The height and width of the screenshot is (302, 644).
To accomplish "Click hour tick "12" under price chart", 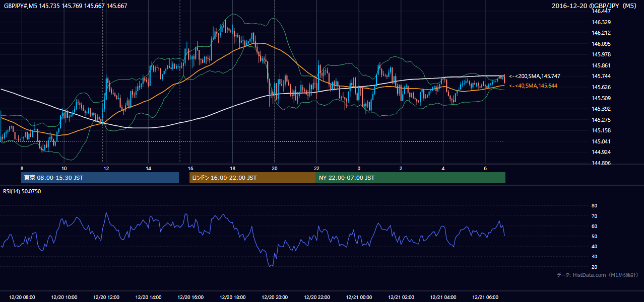I will [x=106, y=168].
